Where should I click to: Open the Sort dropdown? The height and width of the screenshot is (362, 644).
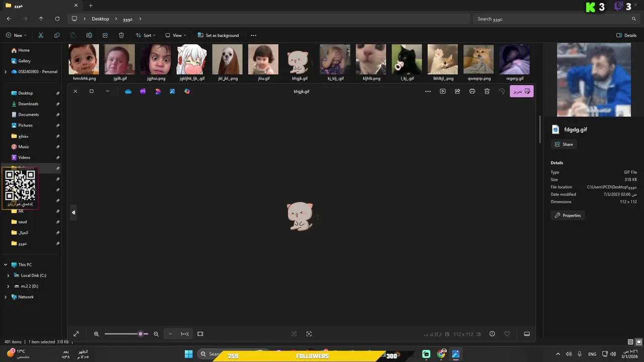(x=145, y=35)
